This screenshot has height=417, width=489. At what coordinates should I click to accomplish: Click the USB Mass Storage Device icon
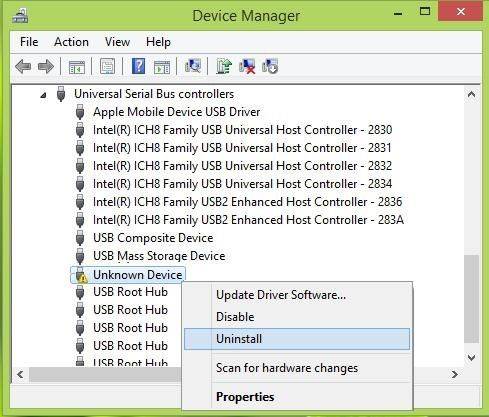(80, 256)
